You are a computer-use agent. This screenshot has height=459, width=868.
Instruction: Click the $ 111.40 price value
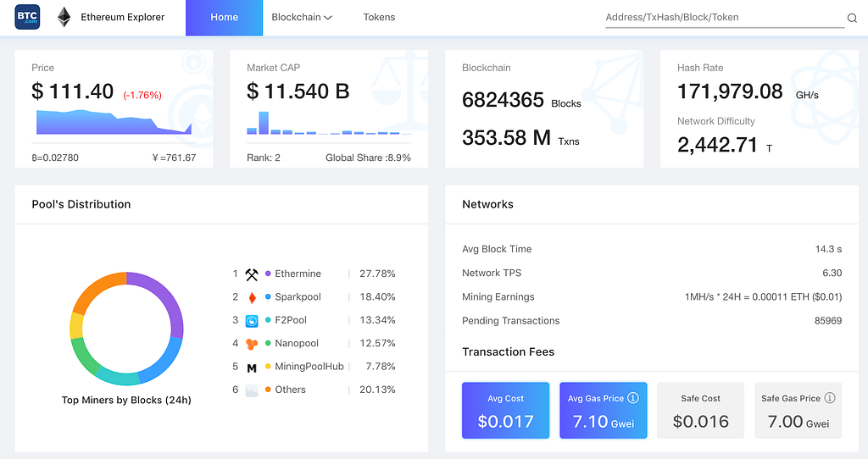click(x=73, y=91)
